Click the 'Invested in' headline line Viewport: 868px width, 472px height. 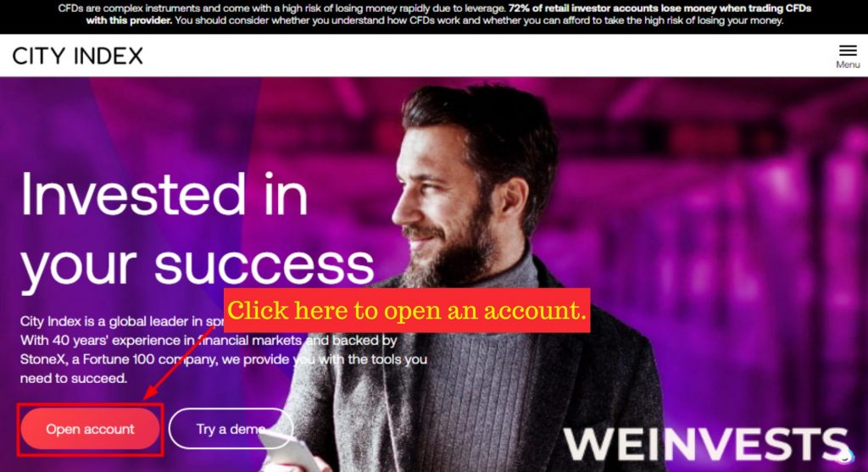click(x=164, y=194)
